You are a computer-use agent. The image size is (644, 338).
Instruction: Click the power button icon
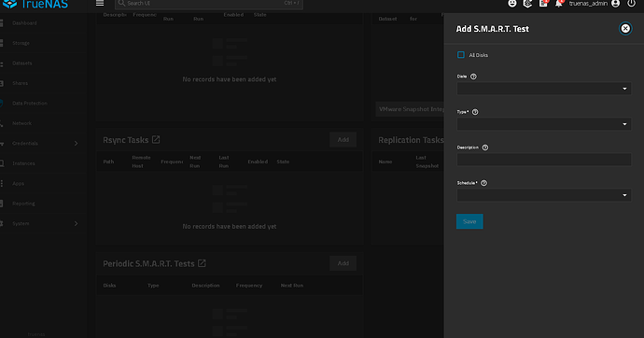click(x=631, y=4)
